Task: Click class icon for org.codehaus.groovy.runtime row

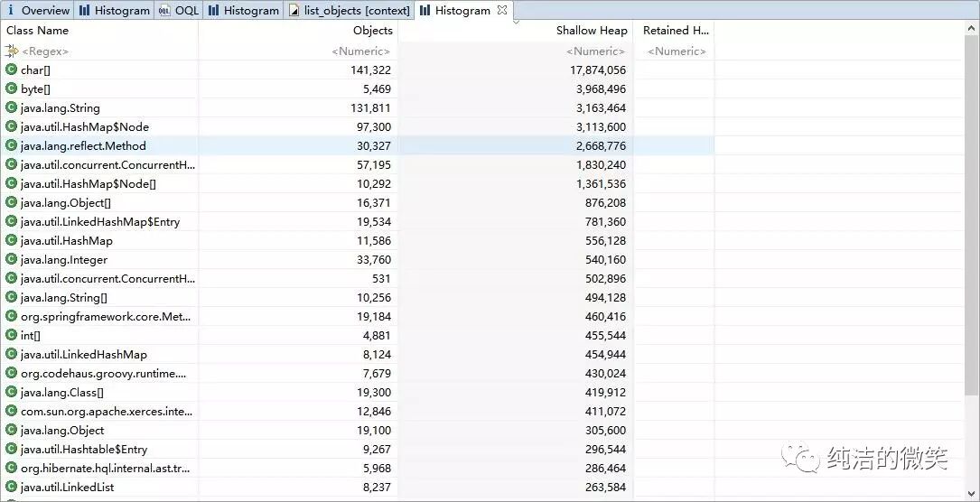Action: tap(11, 373)
